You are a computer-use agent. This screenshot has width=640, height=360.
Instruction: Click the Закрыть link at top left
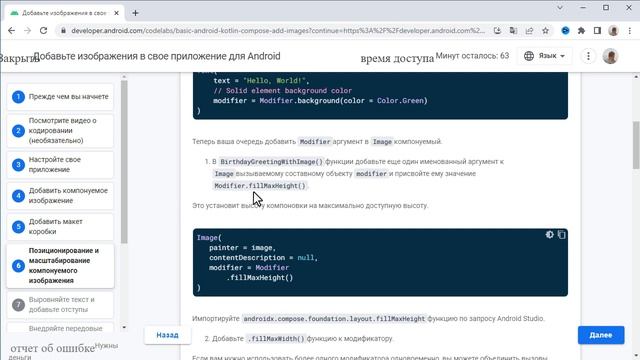20,58
